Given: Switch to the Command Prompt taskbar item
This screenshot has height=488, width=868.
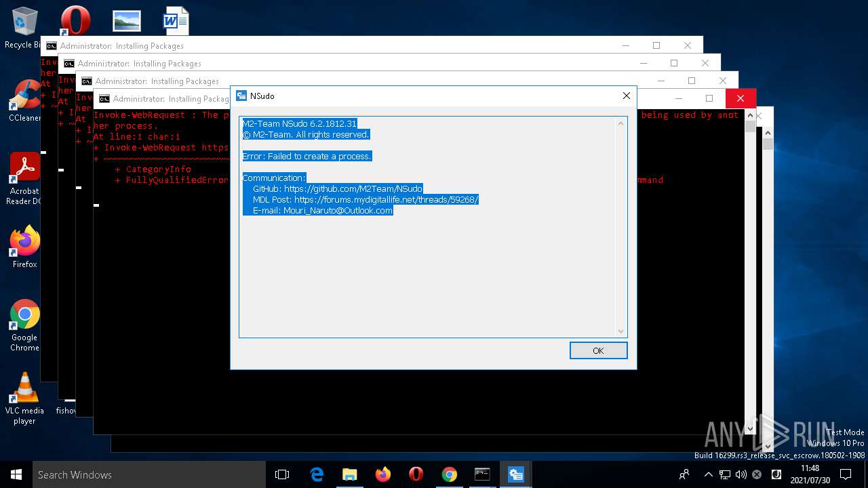Looking at the screenshot, I should point(482,474).
